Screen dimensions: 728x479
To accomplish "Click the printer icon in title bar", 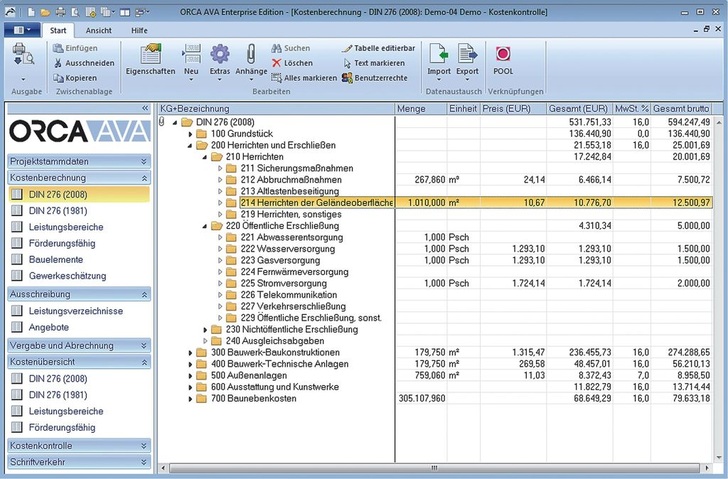I will pos(61,12).
